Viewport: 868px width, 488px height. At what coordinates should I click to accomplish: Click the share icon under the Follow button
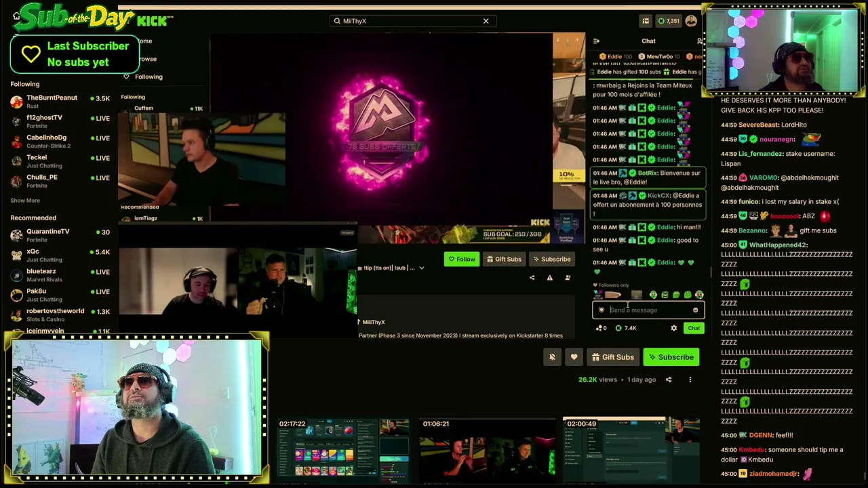(x=532, y=278)
